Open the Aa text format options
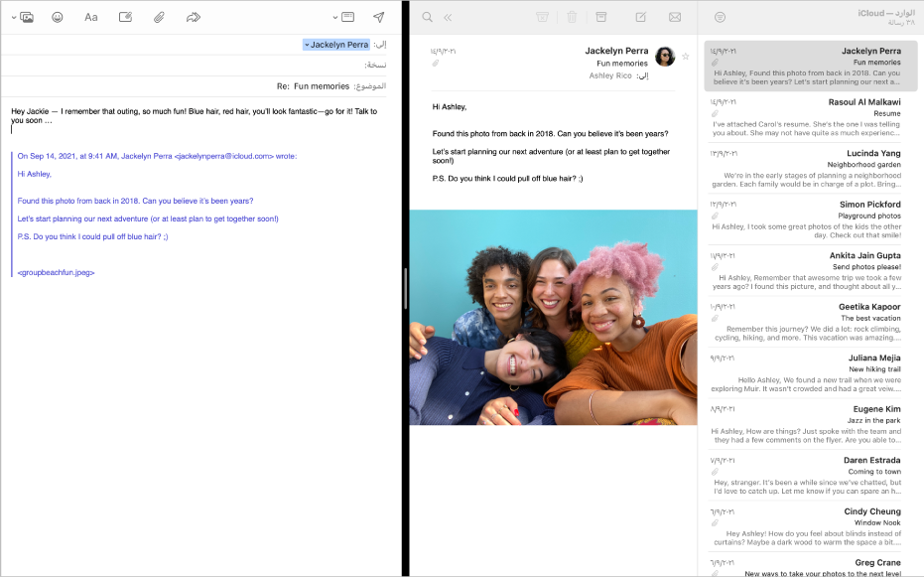The height and width of the screenshot is (579, 924). click(91, 17)
